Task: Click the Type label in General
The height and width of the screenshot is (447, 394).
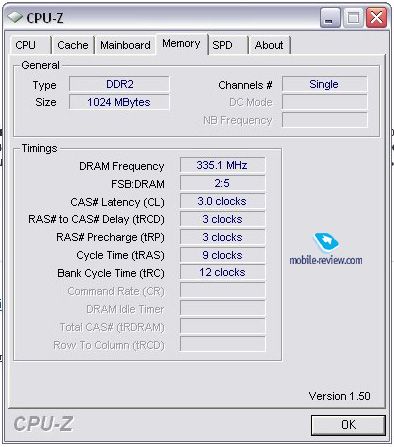Action: pos(45,85)
